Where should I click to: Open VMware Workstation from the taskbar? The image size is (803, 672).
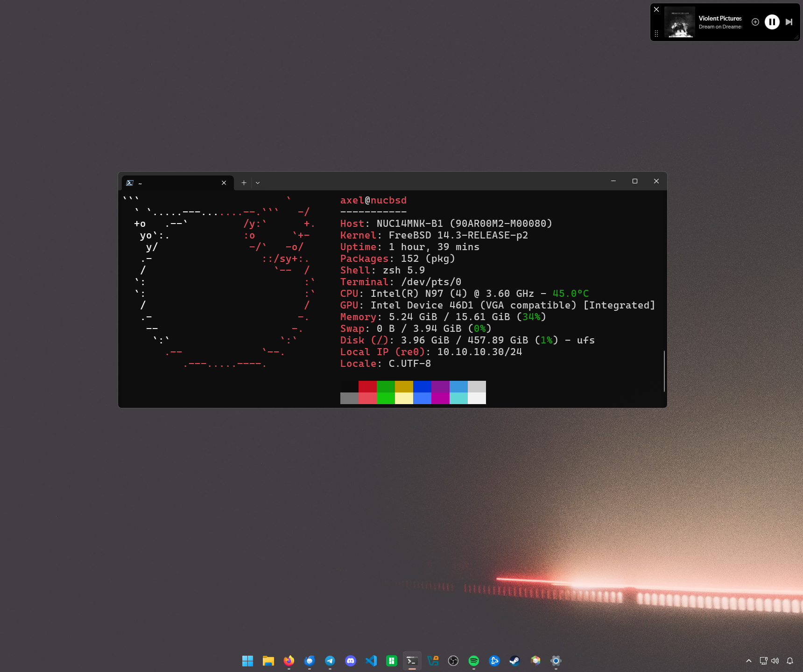tap(433, 661)
